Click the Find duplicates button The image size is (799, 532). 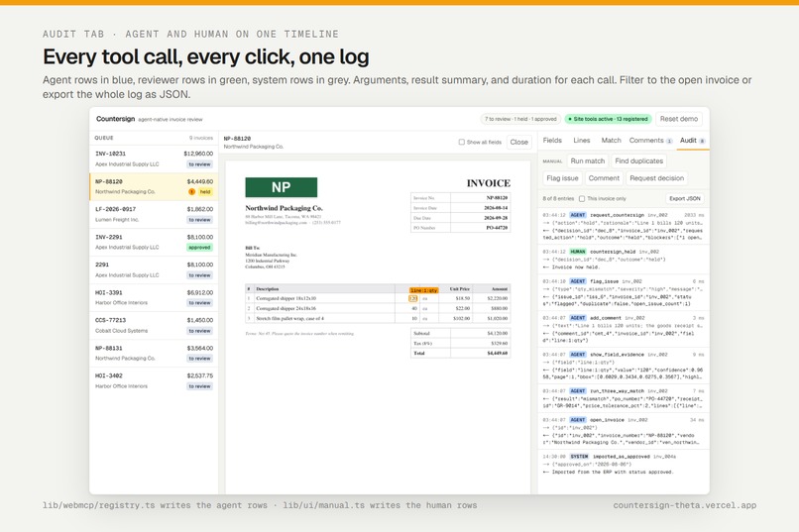[x=639, y=160]
